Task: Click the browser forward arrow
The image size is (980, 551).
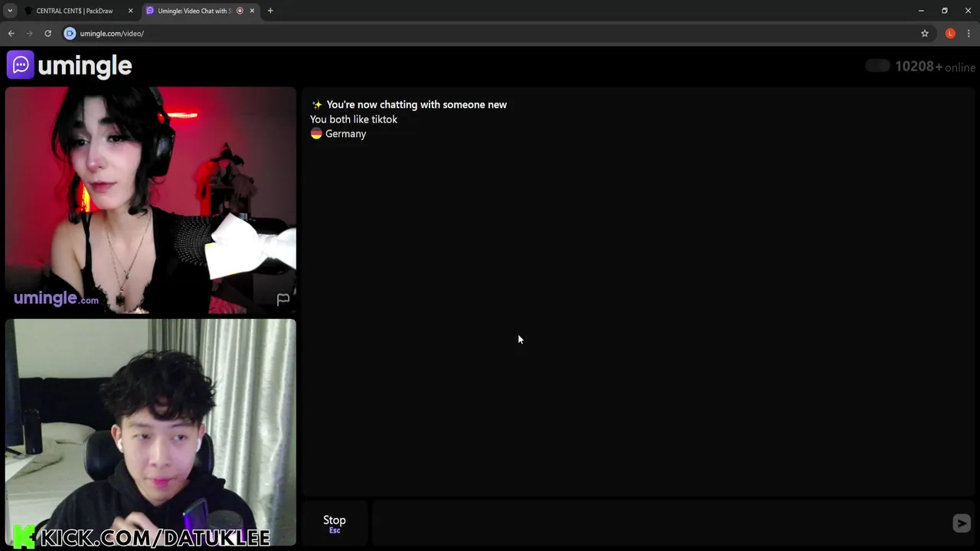Action: [30, 34]
